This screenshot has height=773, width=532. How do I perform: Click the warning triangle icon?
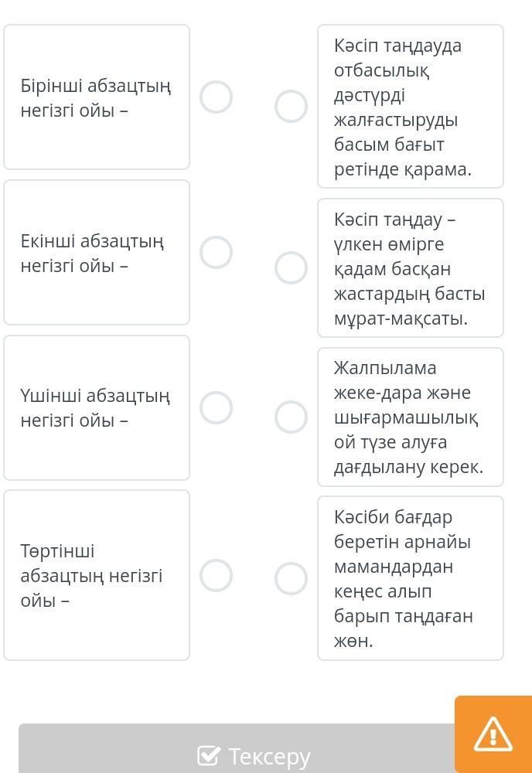[493, 734]
